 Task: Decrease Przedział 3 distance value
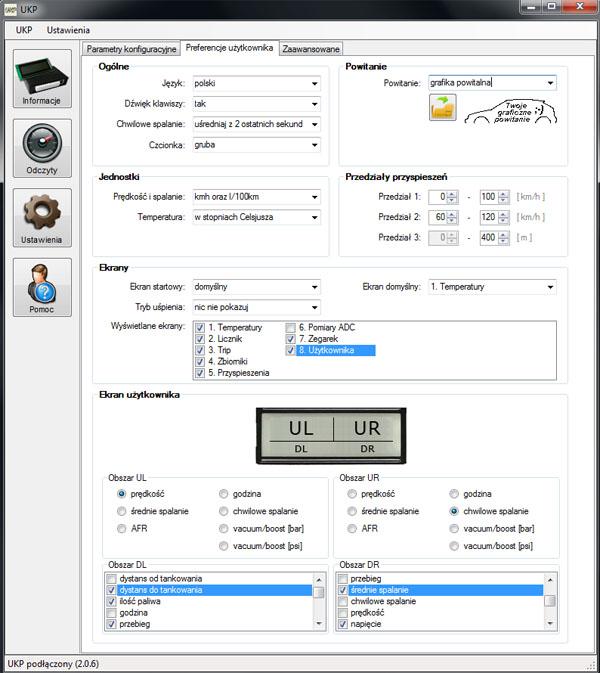pos(504,241)
